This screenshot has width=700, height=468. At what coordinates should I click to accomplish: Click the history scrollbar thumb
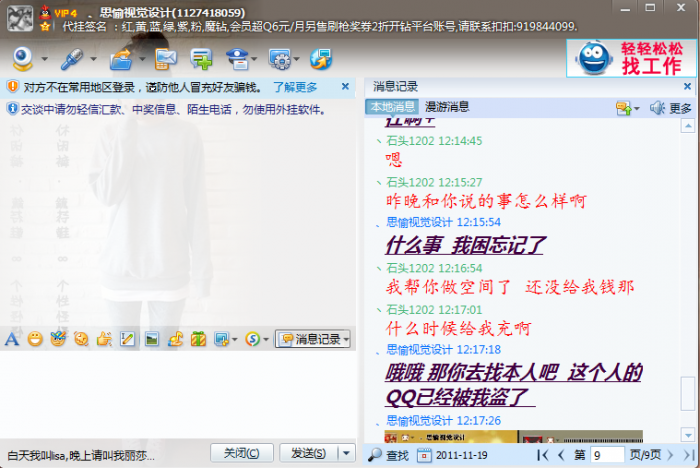688,393
